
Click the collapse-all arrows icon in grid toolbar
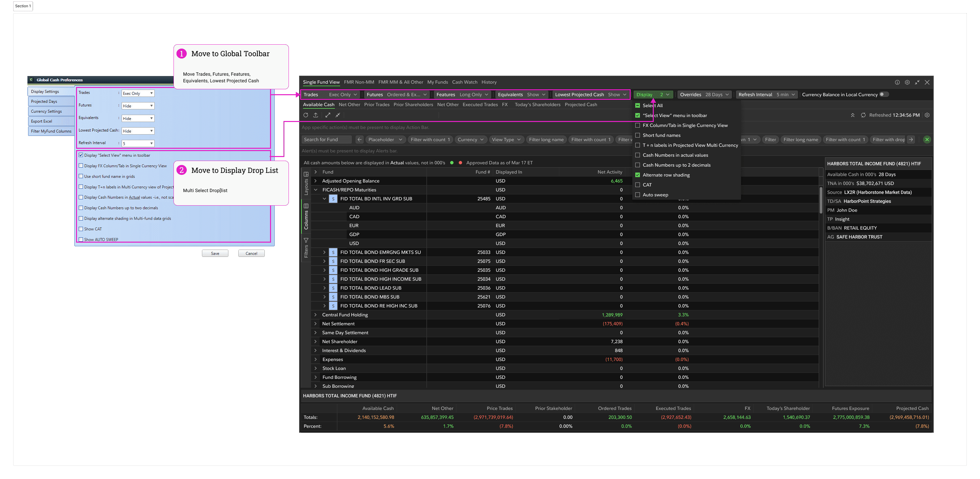click(x=338, y=115)
